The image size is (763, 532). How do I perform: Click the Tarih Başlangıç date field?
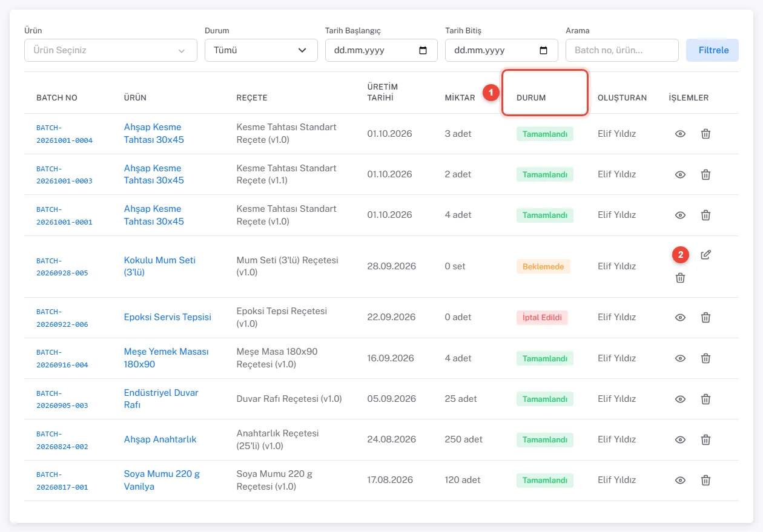[381, 50]
